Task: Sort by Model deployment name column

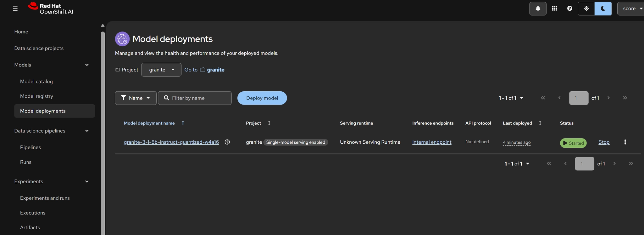Action: [x=154, y=123]
